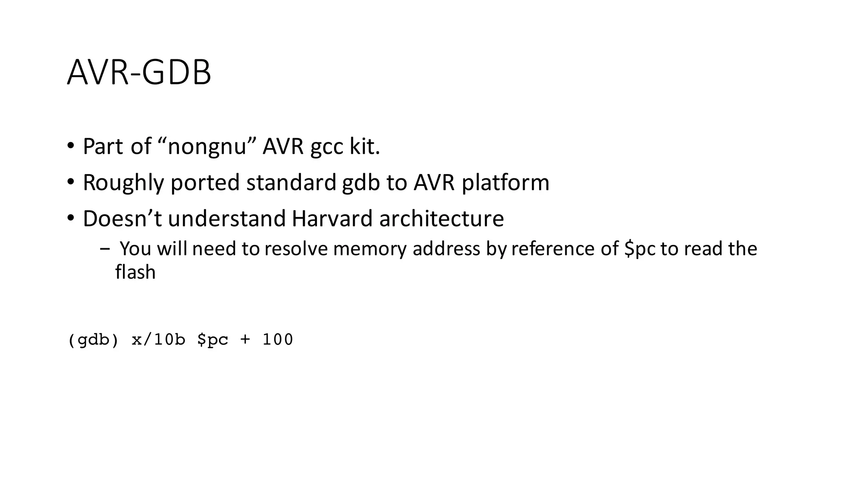
Task: Click the word "resolve" in the sub-bullet
Action: (296, 249)
